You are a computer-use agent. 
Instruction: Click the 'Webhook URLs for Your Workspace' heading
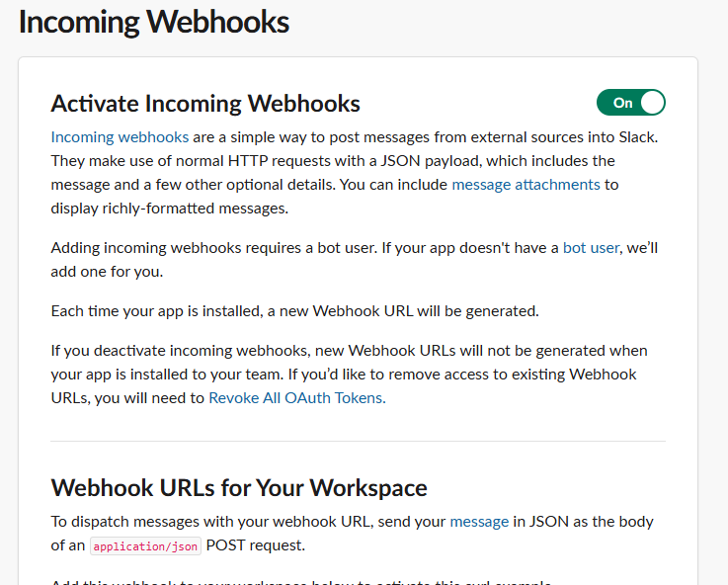coord(239,487)
